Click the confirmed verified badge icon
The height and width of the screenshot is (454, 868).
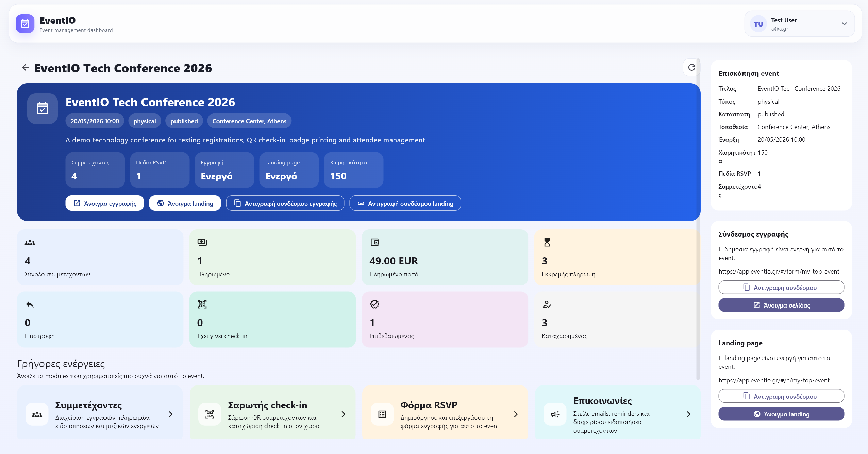(x=374, y=304)
